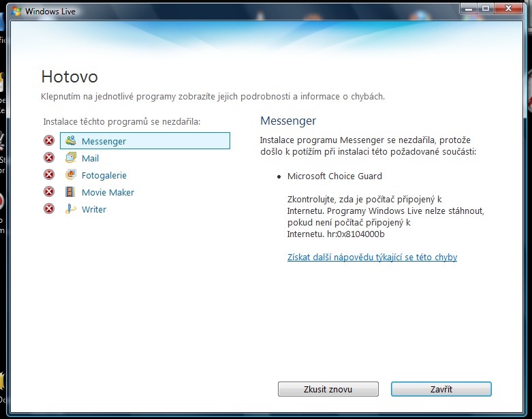Click red error icon beside Messenger
Image resolution: width=532 pixels, height=419 pixels.
[49, 140]
